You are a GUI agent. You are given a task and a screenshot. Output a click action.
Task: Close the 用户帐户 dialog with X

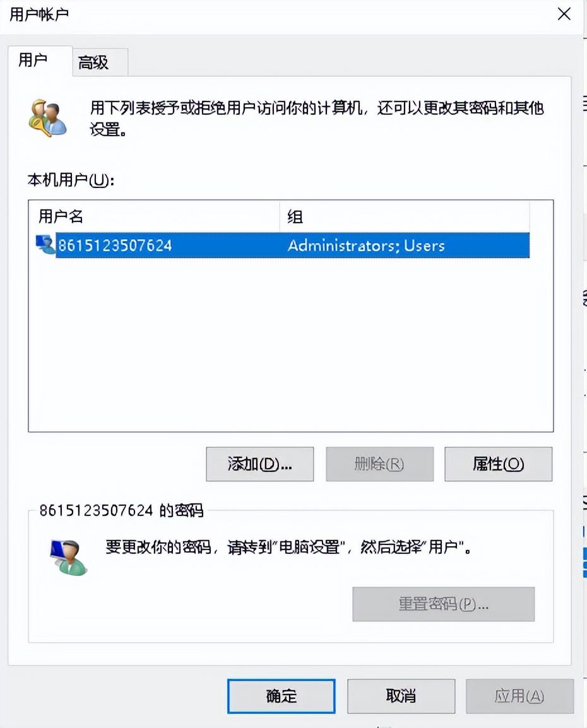[x=564, y=14]
